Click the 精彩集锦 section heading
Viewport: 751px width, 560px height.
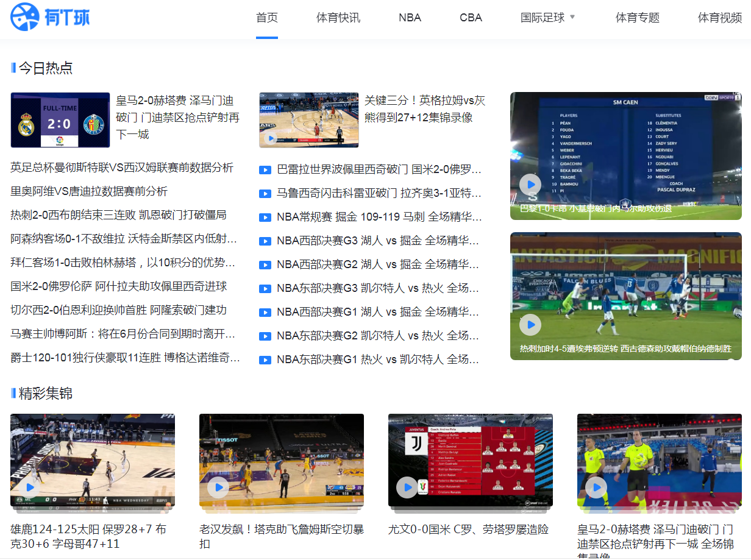46,394
